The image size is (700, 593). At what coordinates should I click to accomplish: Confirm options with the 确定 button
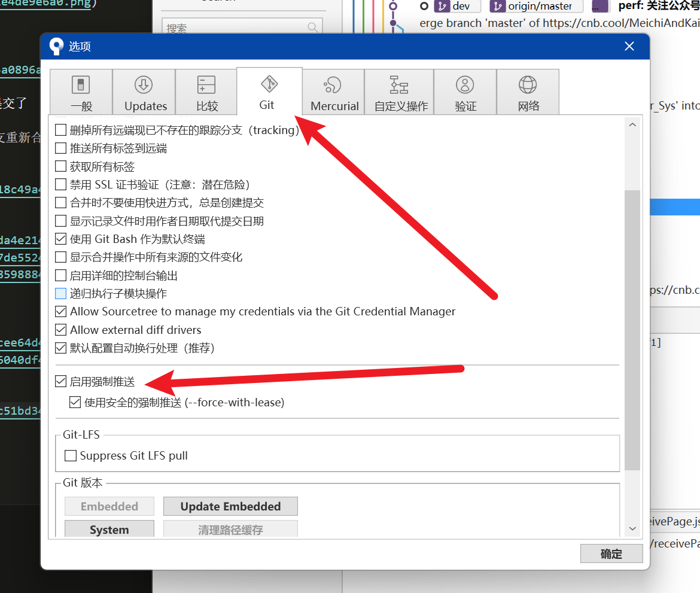[611, 554]
